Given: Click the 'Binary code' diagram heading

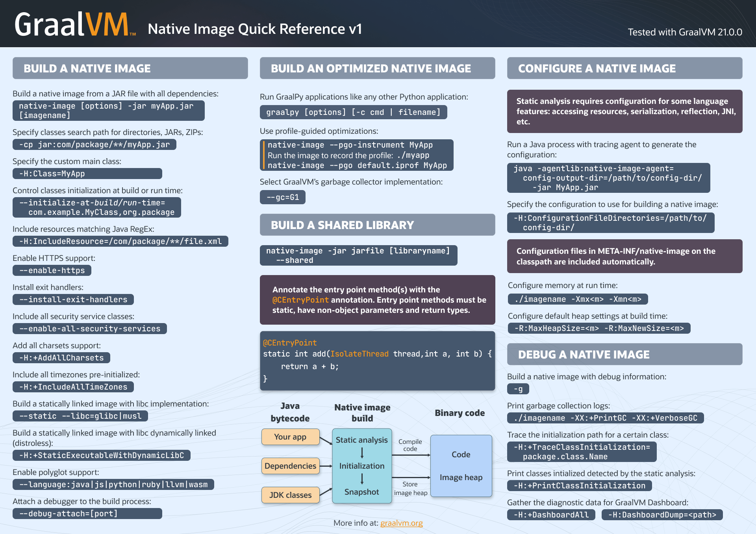Looking at the screenshot, I should click(x=460, y=413).
